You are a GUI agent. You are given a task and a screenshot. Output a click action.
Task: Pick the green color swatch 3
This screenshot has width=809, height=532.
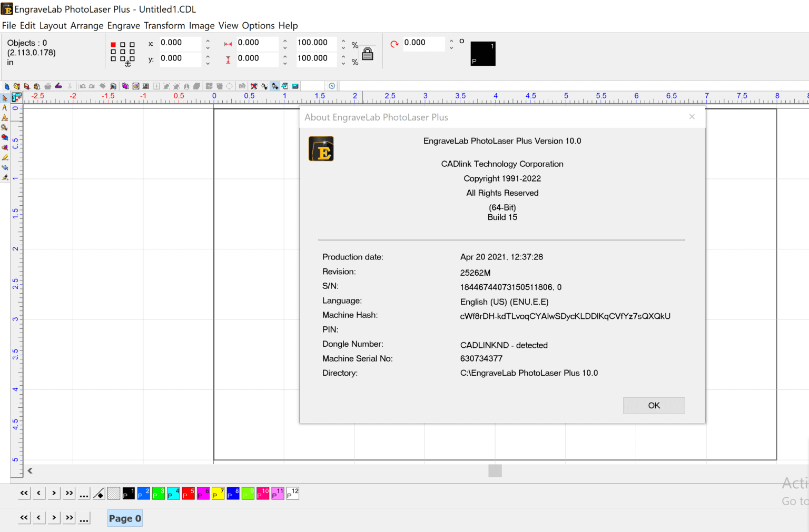[159, 494]
